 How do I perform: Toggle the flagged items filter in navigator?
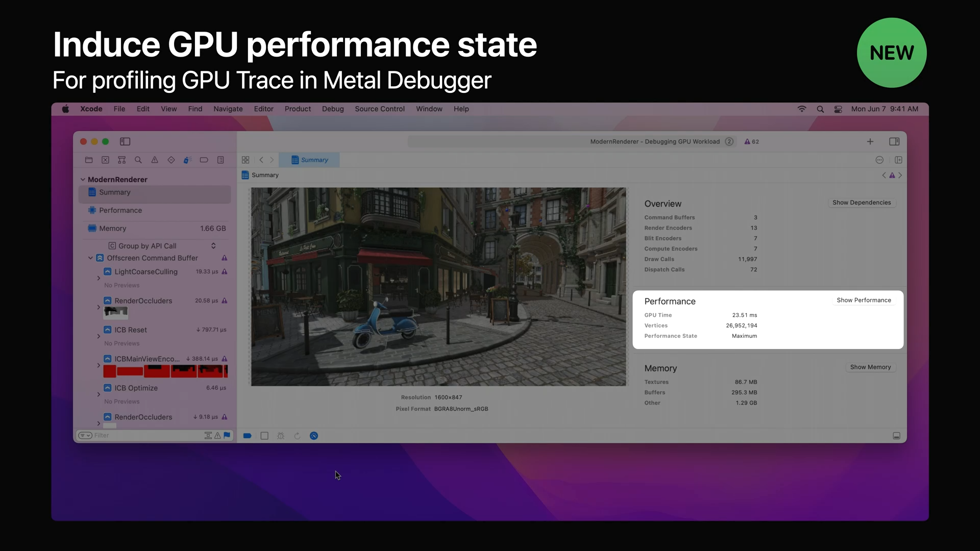pos(227,435)
